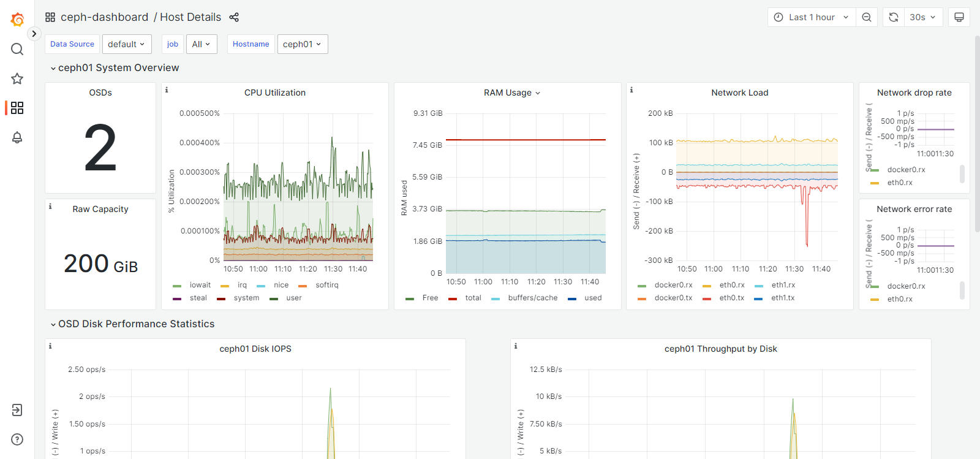Click Network error rate legend scrollbar

[x=962, y=290]
